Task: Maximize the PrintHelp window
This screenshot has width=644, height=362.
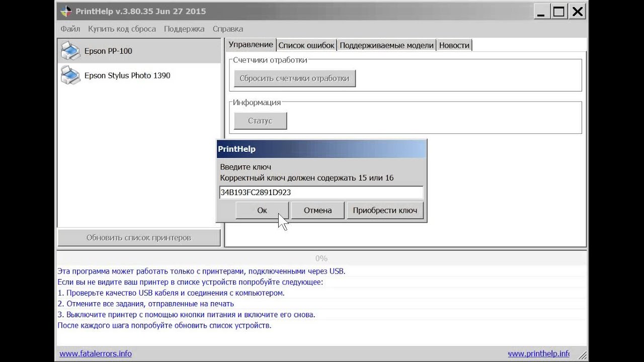Action: click(558, 12)
